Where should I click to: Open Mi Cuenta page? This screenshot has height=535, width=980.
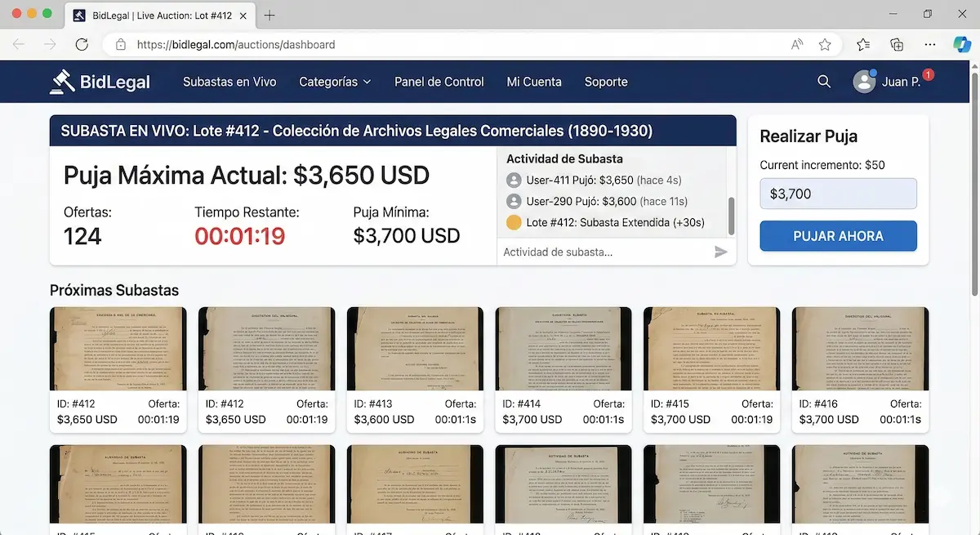pos(534,82)
